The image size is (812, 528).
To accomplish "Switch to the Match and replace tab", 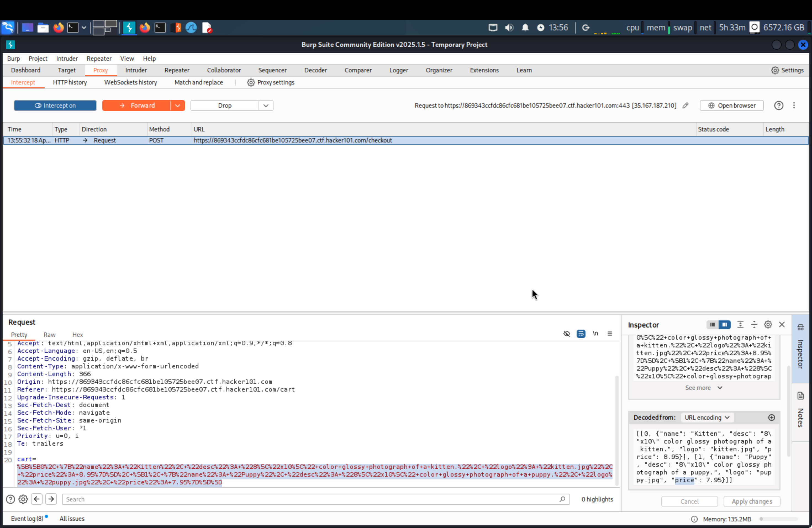I will (x=199, y=82).
